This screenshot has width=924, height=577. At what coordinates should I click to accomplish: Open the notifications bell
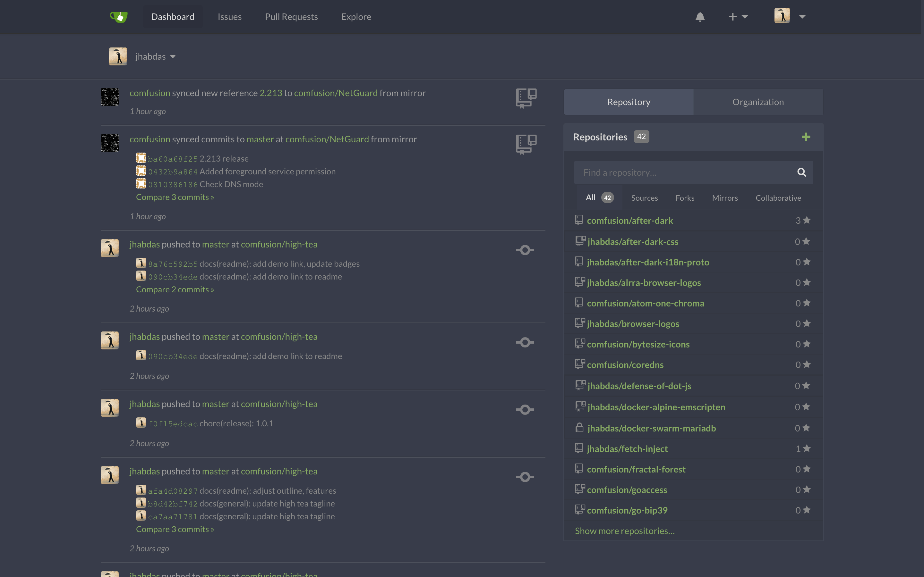pyautogui.click(x=700, y=17)
